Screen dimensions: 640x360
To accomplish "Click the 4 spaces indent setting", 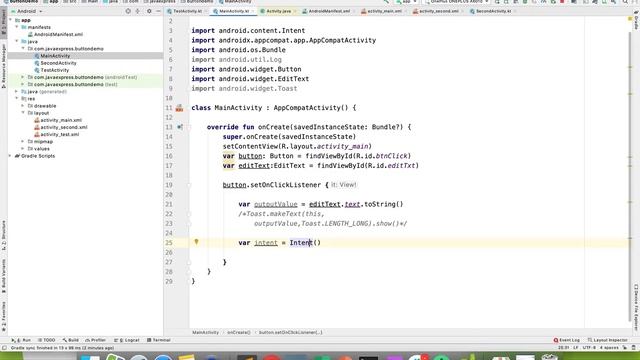I will click(x=609, y=348).
